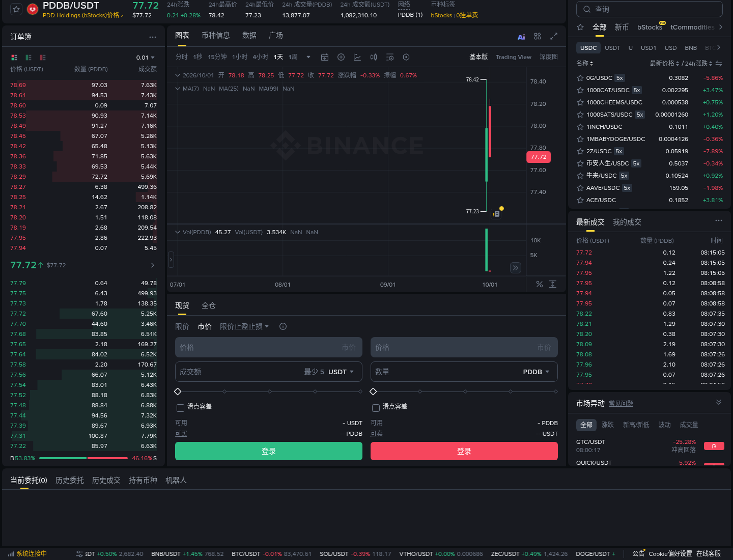Open order book options ellipsis menu

153,37
